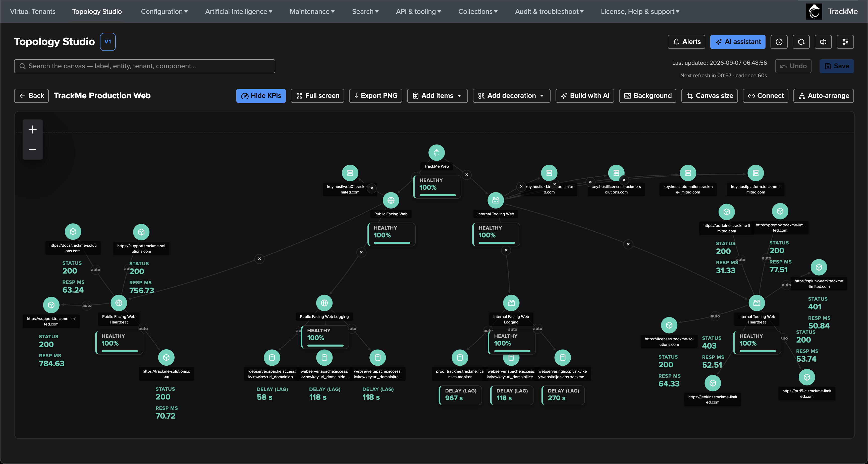
Task: Click the prod_trackme licenses-monitor database node
Action: [x=460, y=358]
